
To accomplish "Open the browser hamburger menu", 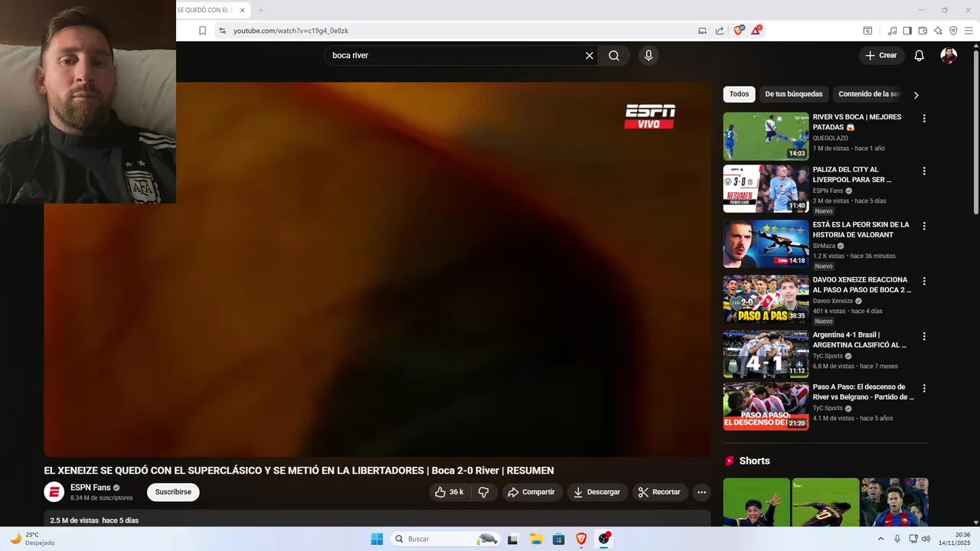I will tap(969, 31).
